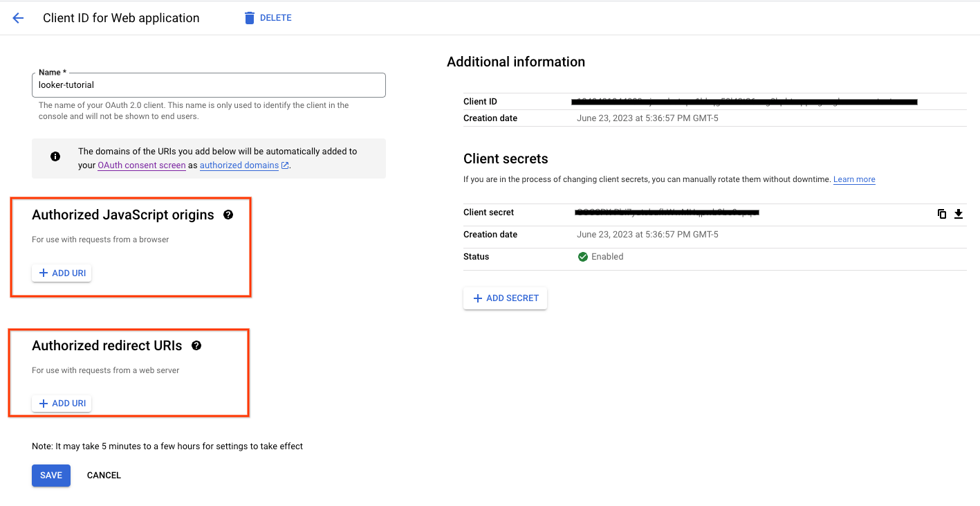Click the redacted Client ID value
Viewport: 980px width, 506px height.
(x=743, y=101)
